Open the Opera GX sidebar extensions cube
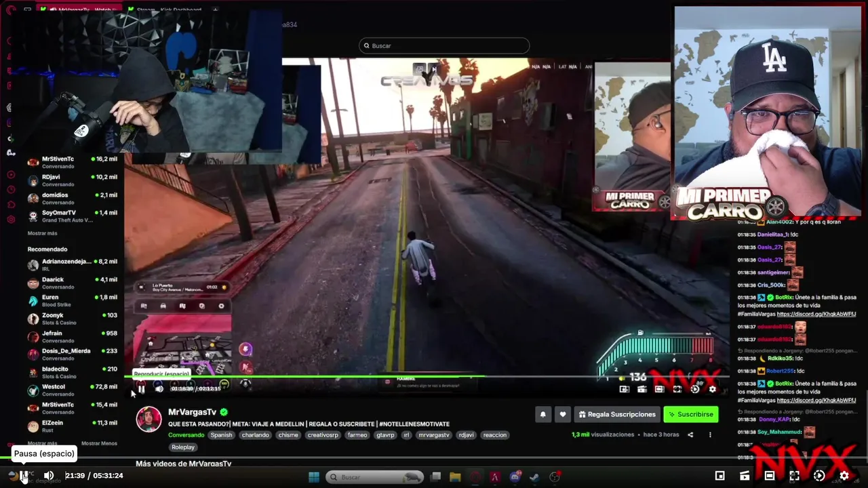The image size is (868, 488). coord(11,205)
